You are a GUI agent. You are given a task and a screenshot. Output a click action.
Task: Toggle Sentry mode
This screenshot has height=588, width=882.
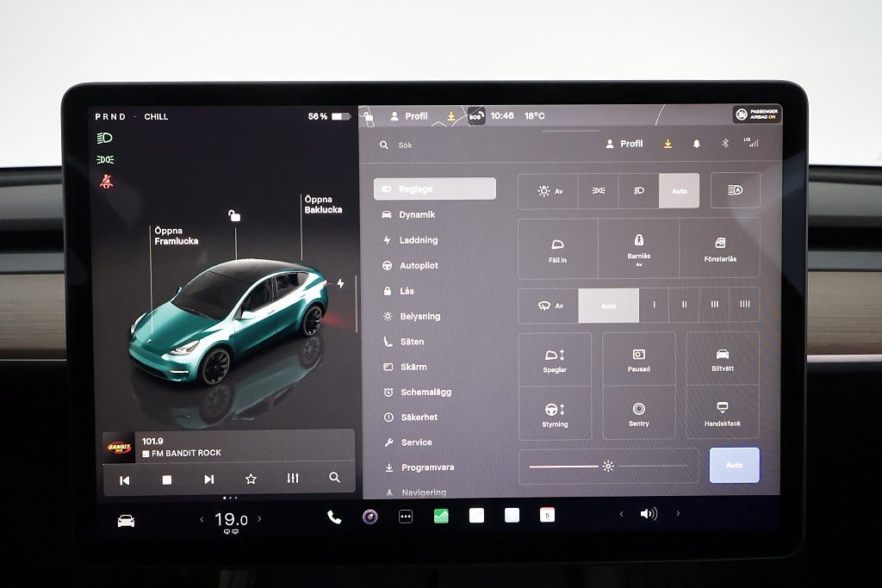click(638, 413)
